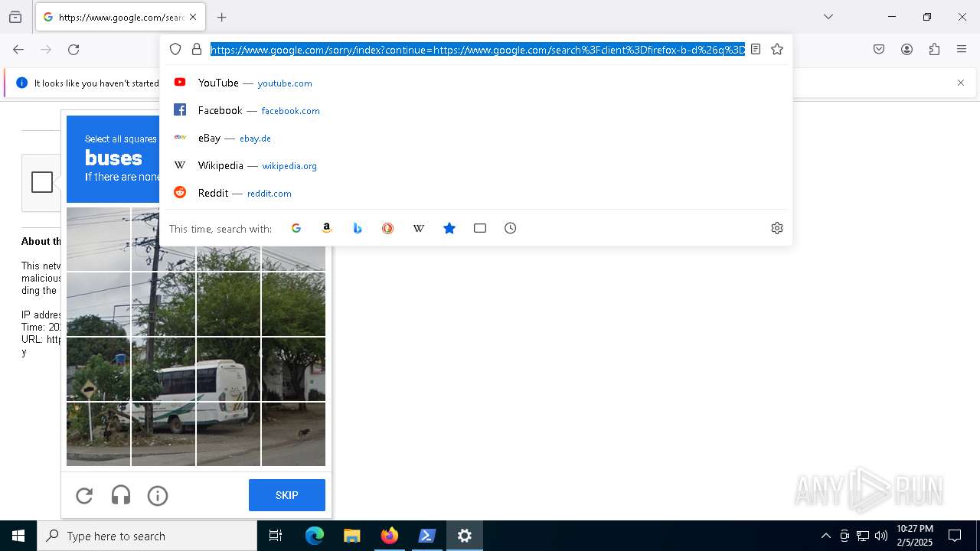Open Save to Pocket icon

(879, 49)
